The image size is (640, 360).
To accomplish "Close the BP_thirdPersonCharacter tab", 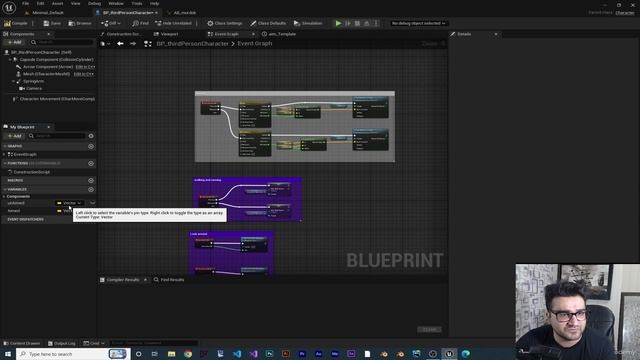I will click(156, 13).
